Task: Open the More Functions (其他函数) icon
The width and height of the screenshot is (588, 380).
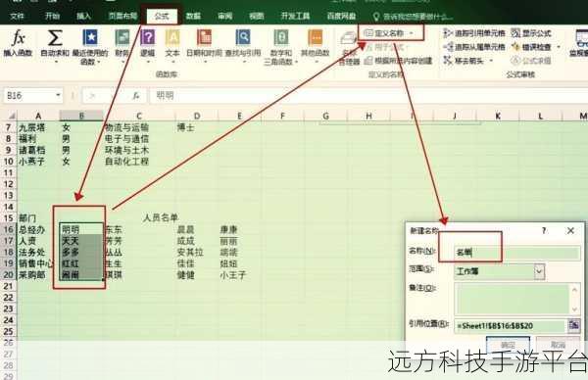Action: [x=315, y=37]
